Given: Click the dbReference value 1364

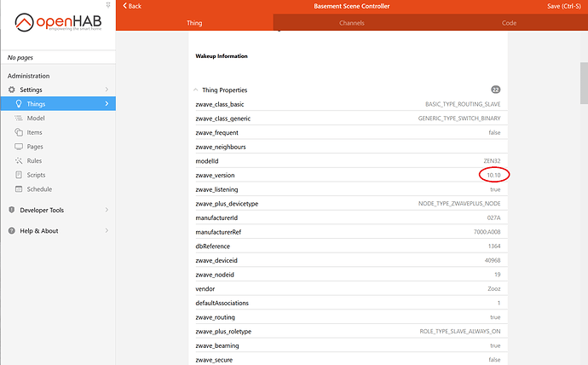Looking at the screenshot, I should pos(494,246).
